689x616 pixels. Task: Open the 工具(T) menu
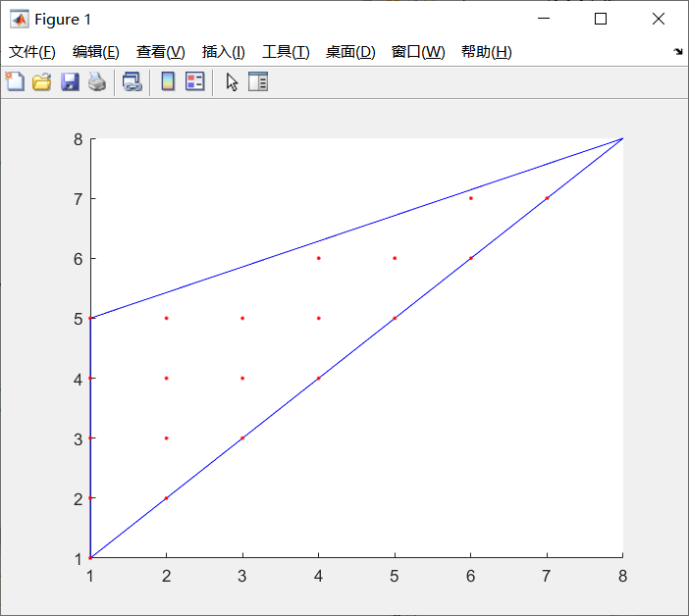coord(286,52)
